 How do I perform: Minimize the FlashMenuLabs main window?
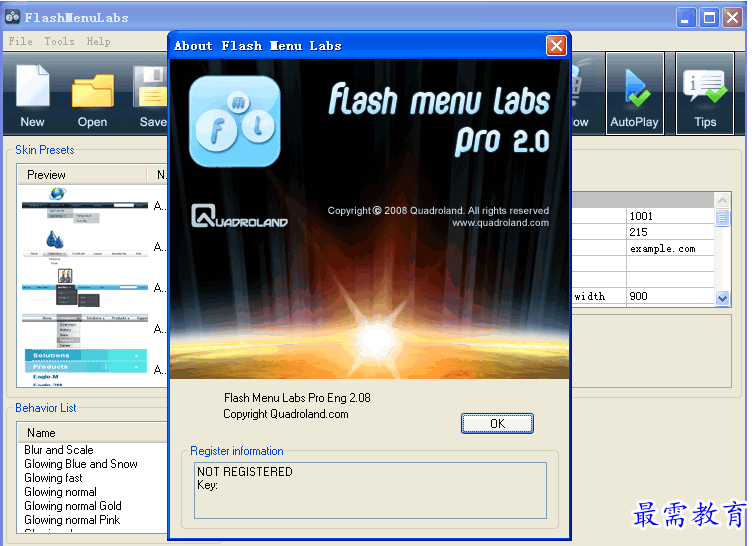point(686,18)
